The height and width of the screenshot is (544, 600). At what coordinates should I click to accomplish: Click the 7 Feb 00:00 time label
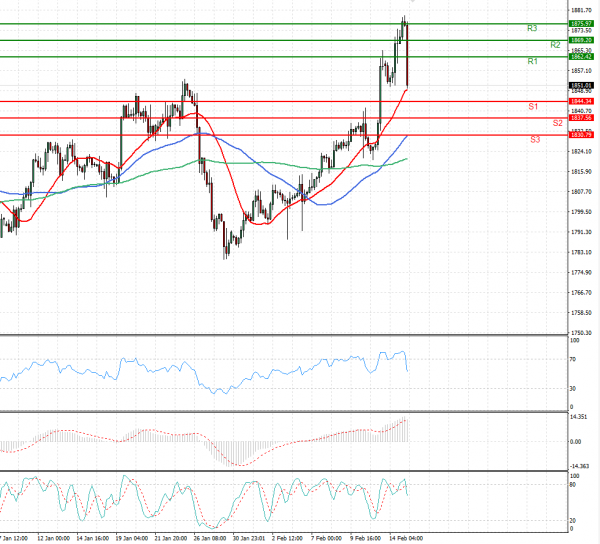click(326, 538)
